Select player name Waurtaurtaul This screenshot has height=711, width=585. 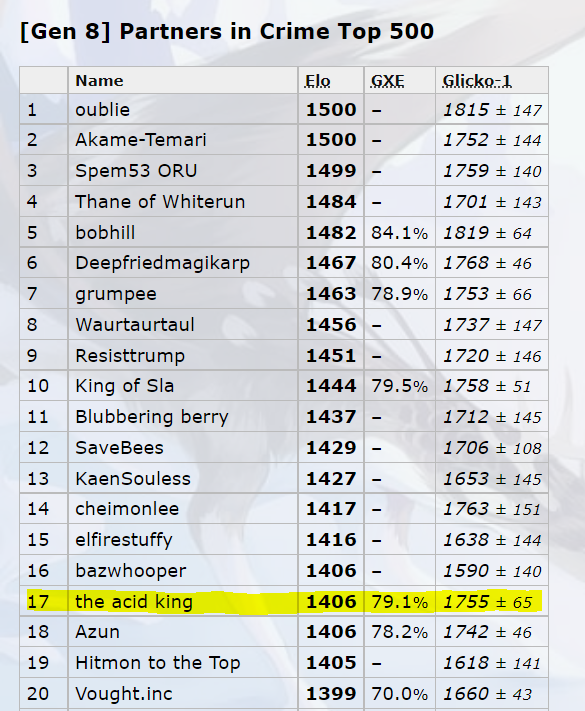tap(135, 325)
